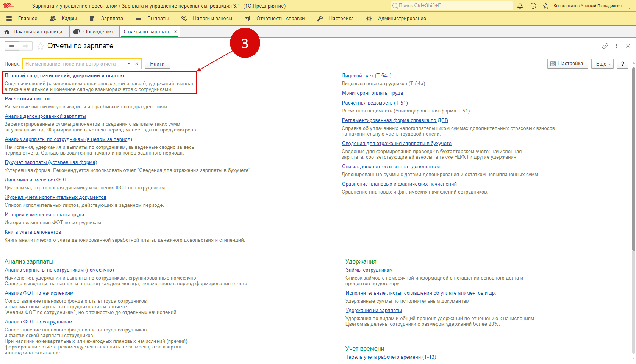
Task: Open the Начальная страница home tab
Action: point(33,32)
